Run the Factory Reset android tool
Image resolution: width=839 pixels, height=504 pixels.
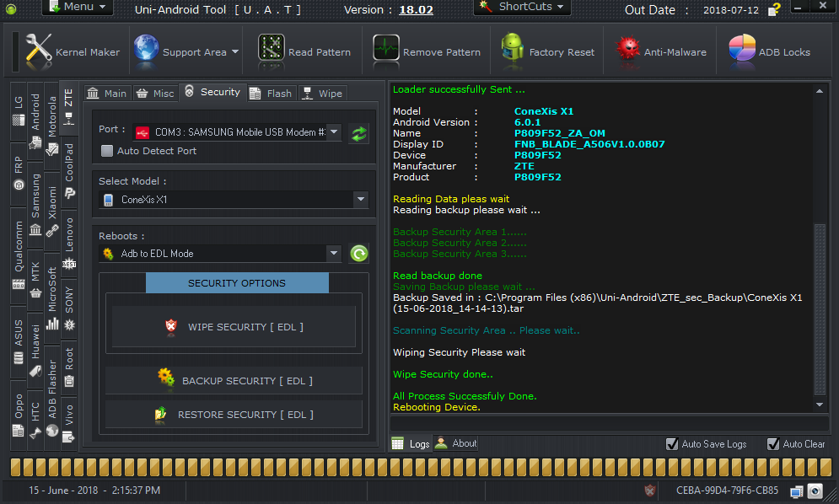(x=547, y=52)
